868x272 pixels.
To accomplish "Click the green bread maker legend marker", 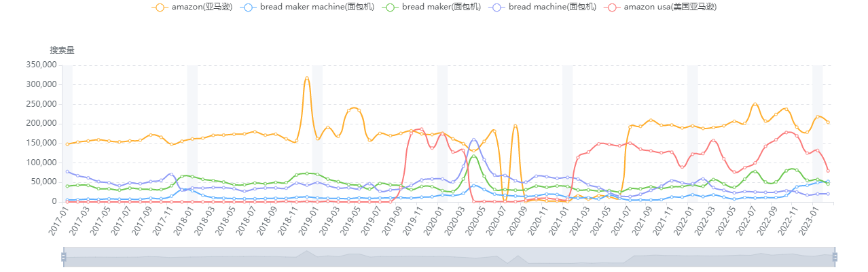I will (x=391, y=7).
